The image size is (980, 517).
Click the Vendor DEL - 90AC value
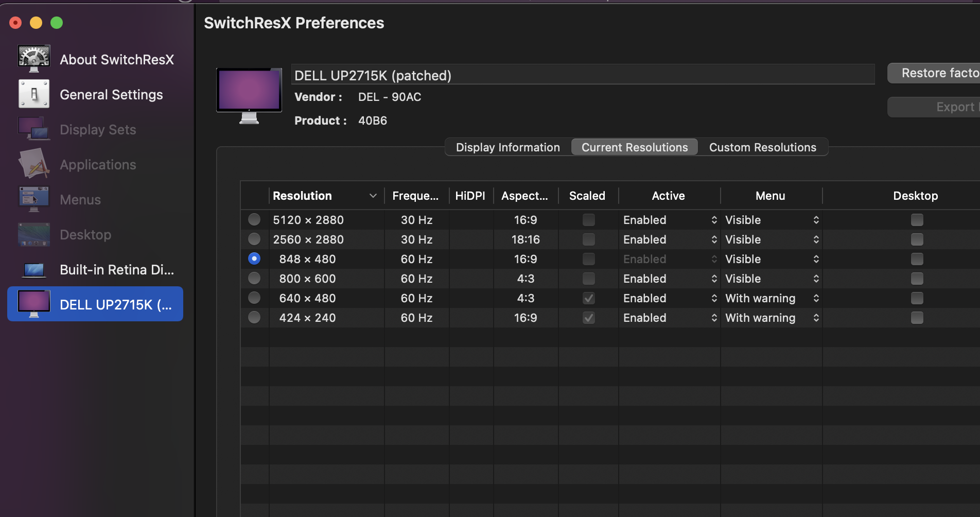coord(390,97)
